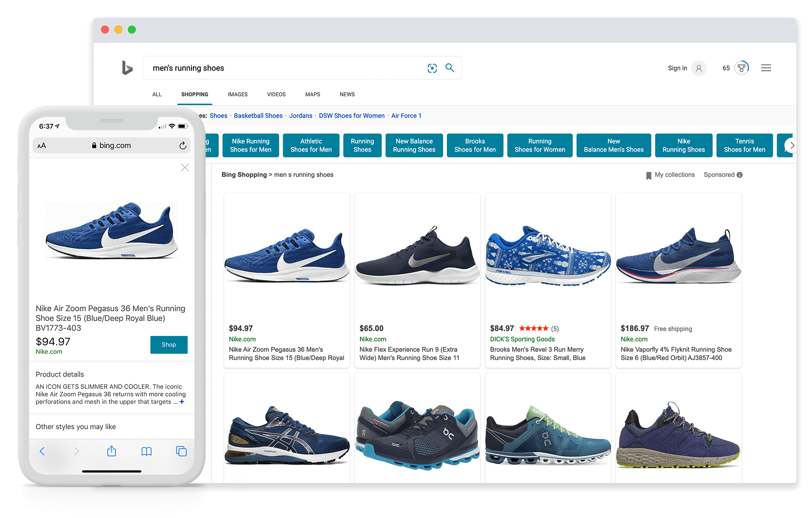Click the Bing logo icon
Image resolution: width=812 pixels, height=518 pixels.
pyautogui.click(x=127, y=68)
